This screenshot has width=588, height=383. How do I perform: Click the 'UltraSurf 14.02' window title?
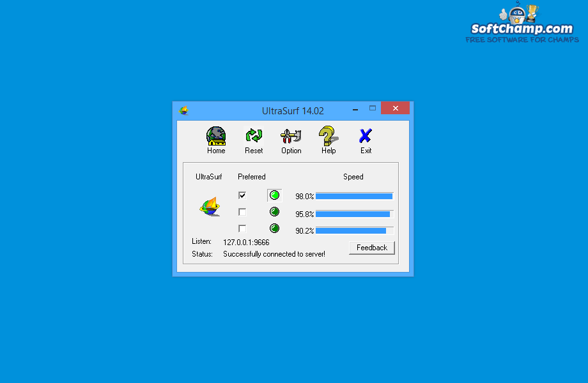tap(293, 111)
